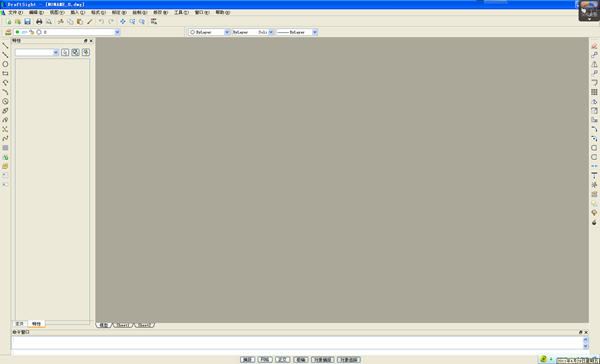600x364 pixels.
Task: Float the properties panel with undock button
Action: click(x=86, y=41)
